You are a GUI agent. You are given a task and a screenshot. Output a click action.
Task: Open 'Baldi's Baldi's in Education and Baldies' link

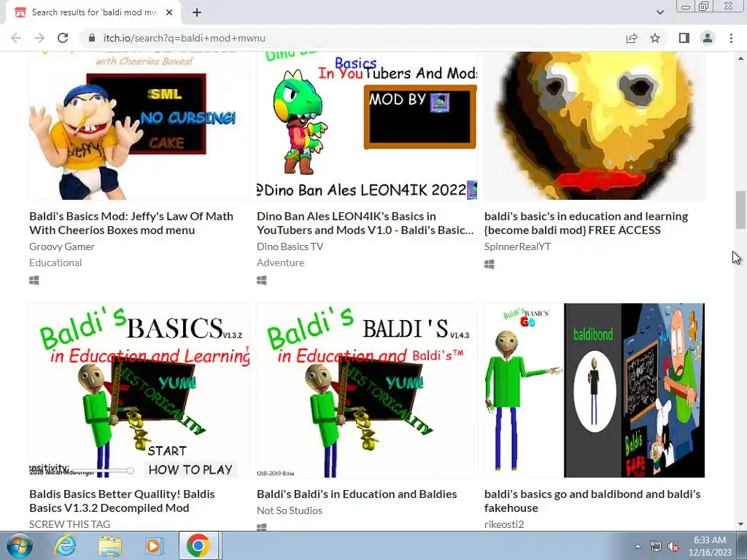point(357,494)
